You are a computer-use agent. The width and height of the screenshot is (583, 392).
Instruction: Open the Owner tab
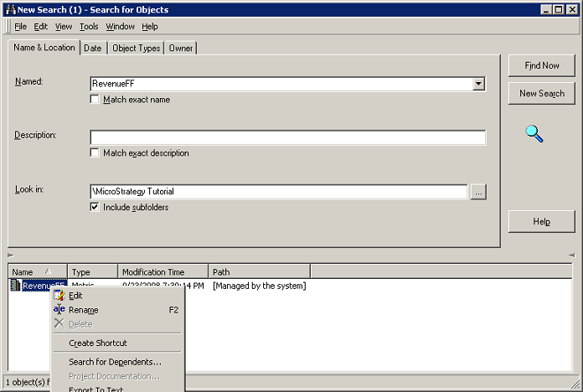(181, 49)
